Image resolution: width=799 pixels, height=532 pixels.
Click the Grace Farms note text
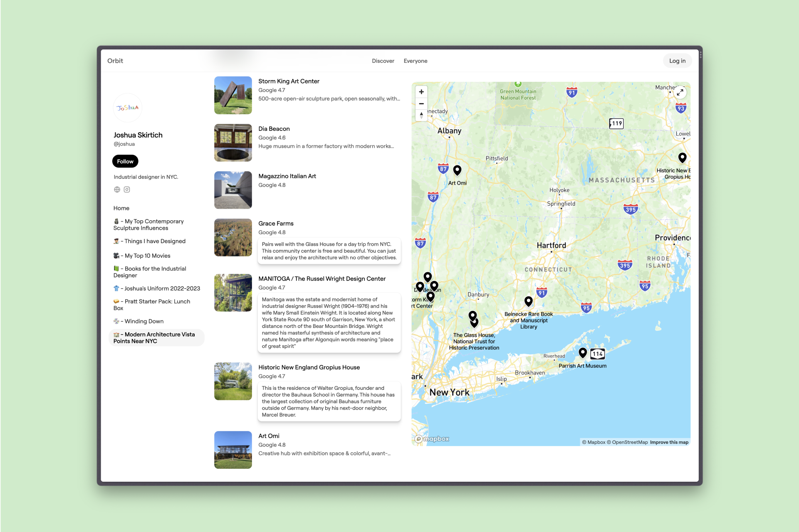329,251
